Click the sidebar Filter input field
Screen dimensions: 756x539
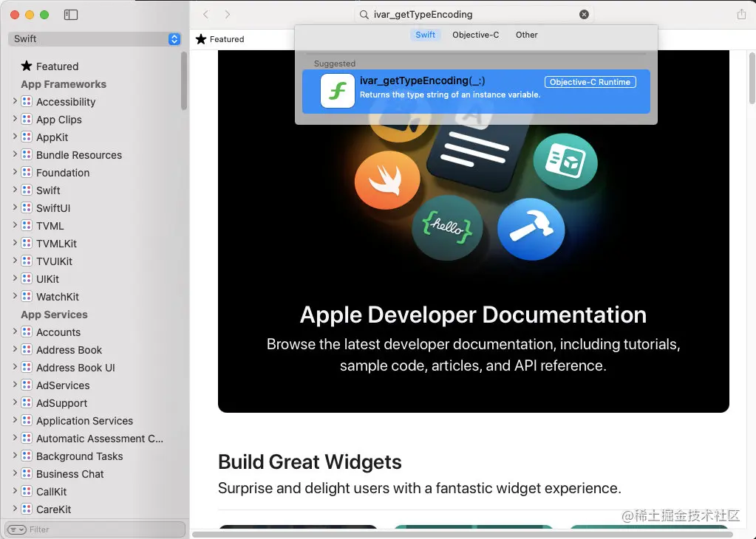point(95,529)
